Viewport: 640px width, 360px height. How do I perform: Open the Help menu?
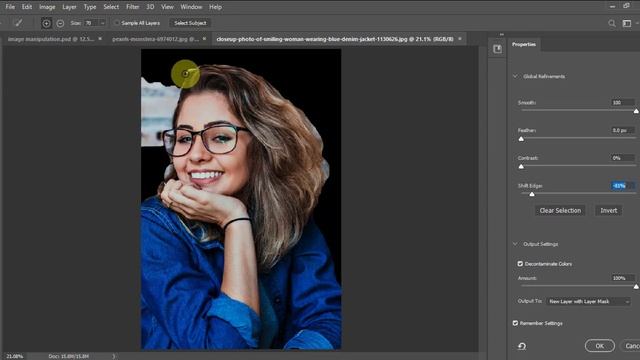pyautogui.click(x=216, y=7)
